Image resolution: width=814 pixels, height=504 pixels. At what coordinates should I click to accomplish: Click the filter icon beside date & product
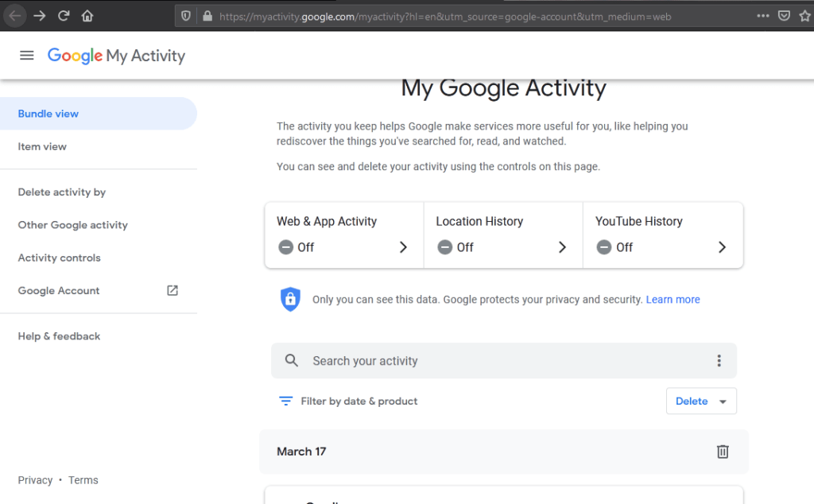click(286, 401)
